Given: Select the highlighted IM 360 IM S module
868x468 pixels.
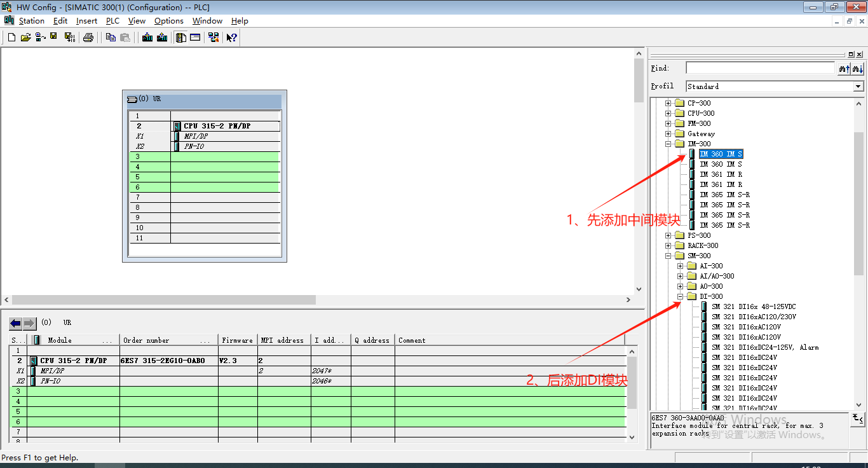Looking at the screenshot, I should pyautogui.click(x=721, y=154).
